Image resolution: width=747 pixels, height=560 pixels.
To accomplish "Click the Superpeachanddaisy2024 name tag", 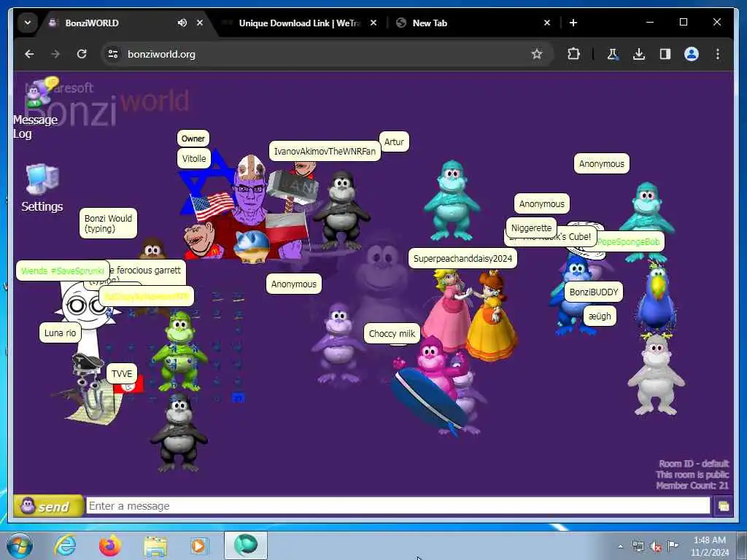I will 462,259.
